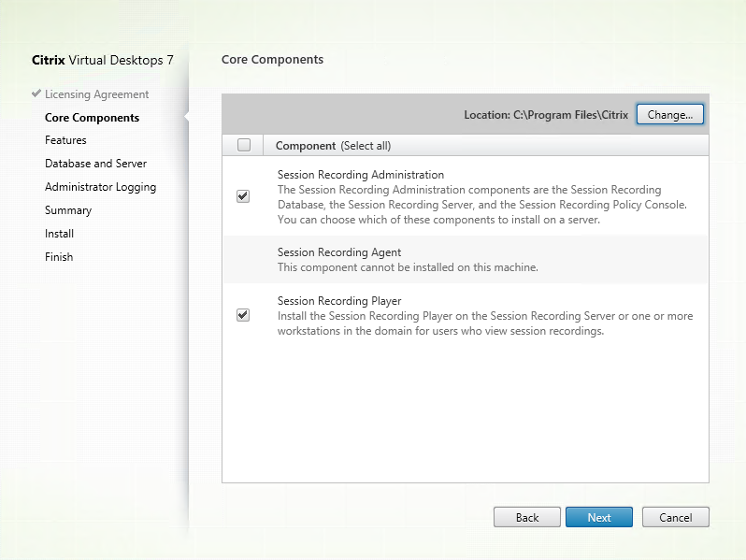Click the Session Recording Administration title
Image resolution: width=746 pixels, height=560 pixels.
pos(360,175)
